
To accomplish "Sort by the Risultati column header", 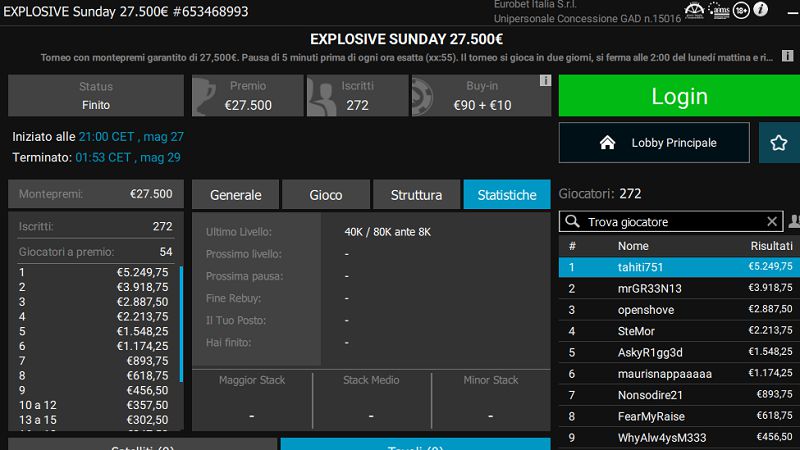I will [x=771, y=246].
